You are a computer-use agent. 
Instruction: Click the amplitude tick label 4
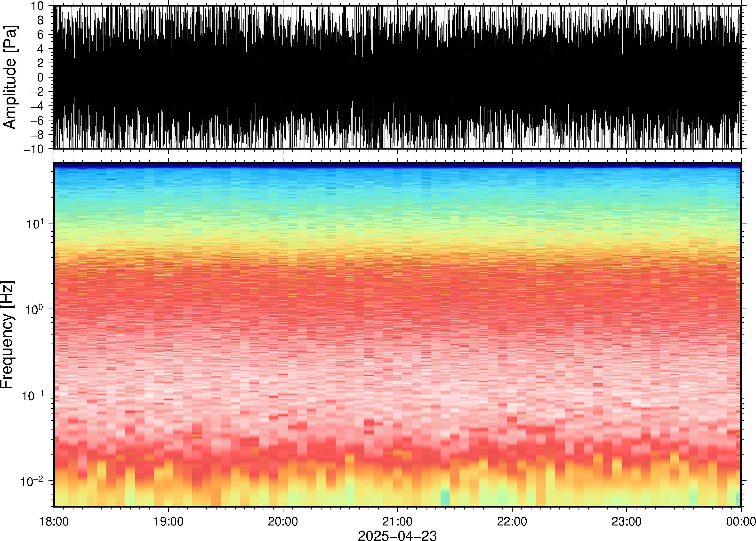point(41,49)
